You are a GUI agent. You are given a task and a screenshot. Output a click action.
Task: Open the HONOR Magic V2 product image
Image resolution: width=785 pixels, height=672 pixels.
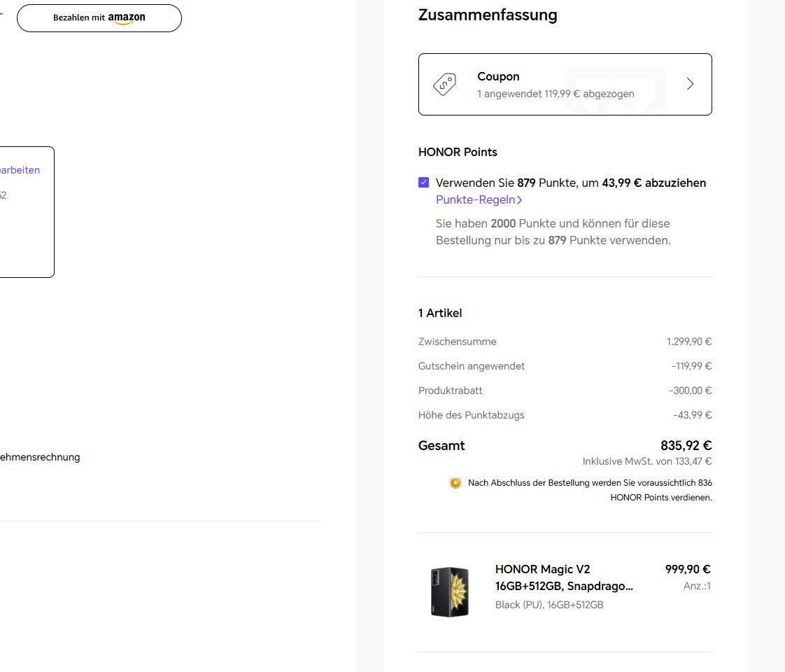click(x=449, y=592)
